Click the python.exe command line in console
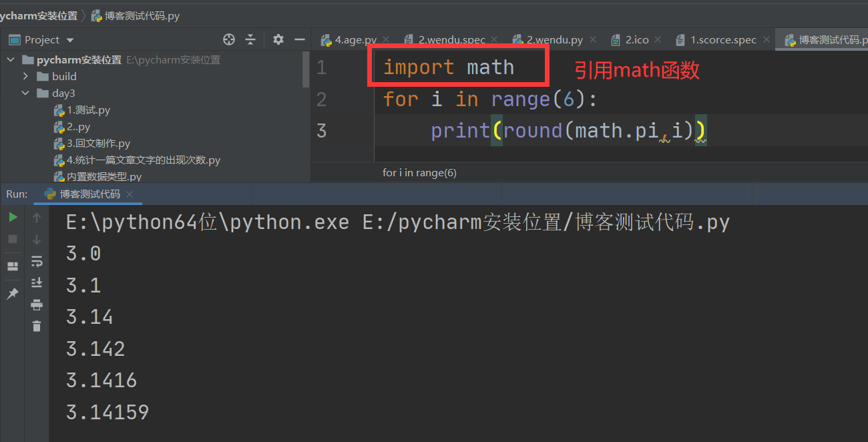868x442 pixels. click(398, 222)
